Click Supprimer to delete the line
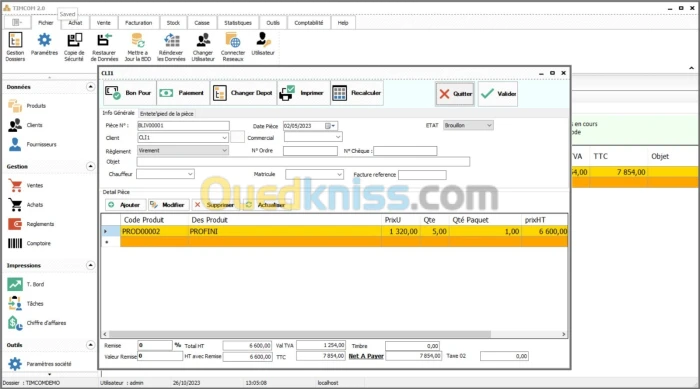700x389 pixels. 214,205
